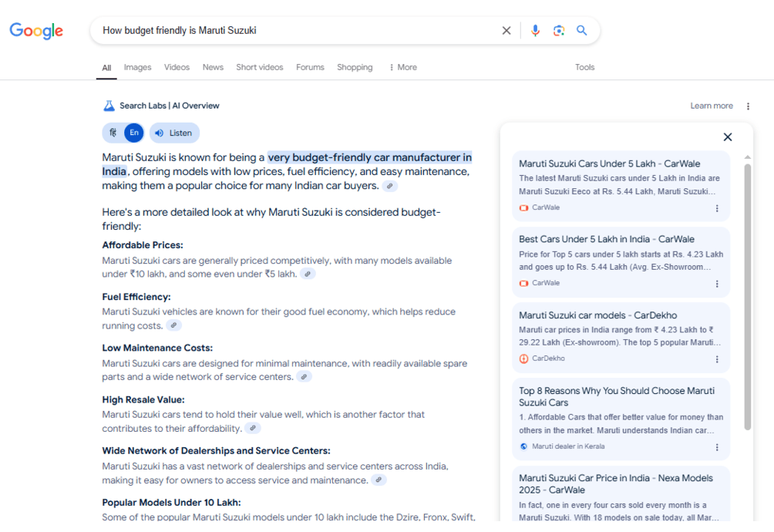Click the Learn more link
Viewport: 774px width, 532px height.
[712, 106]
